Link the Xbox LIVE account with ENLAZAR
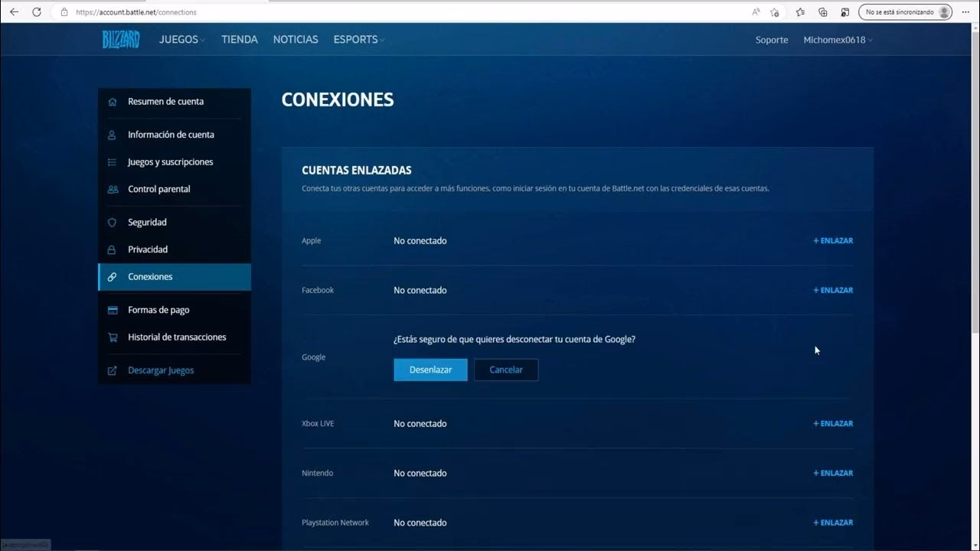 833,423
